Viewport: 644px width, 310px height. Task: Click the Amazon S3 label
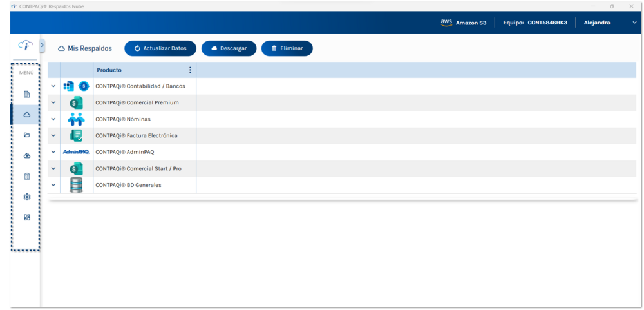pyautogui.click(x=471, y=23)
